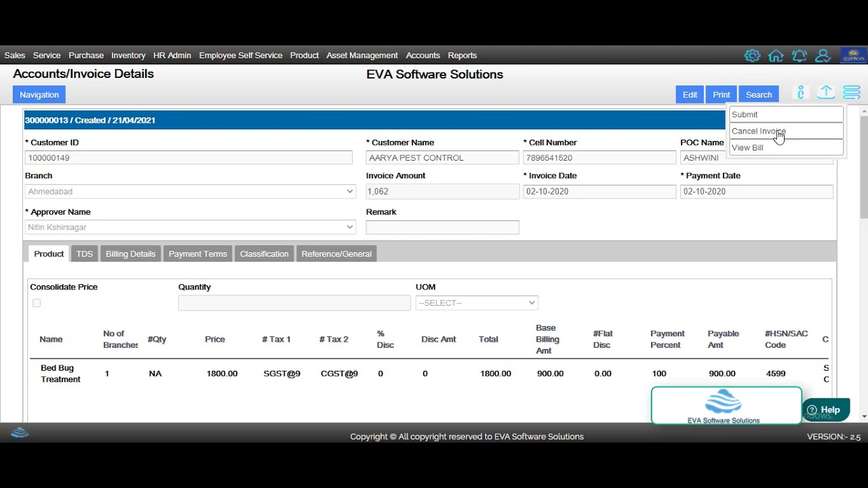Click the Remark input field
868x488 pixels.
click(442, 228)
